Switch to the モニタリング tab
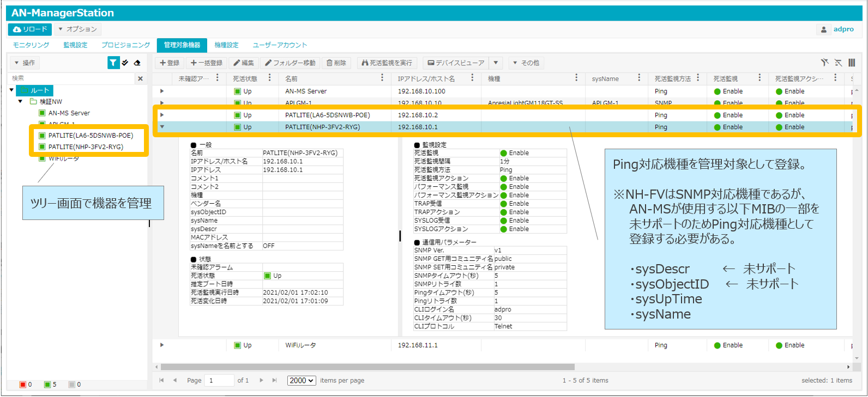Image resolution: width=868 pixels, height=397 pixels. (x=31, y=45)
